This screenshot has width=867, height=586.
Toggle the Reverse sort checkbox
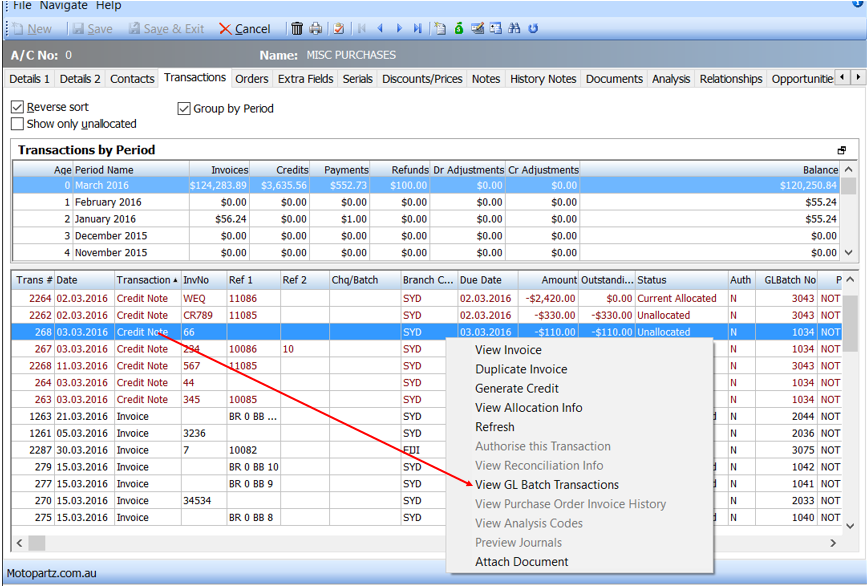(x=18, y=107)
